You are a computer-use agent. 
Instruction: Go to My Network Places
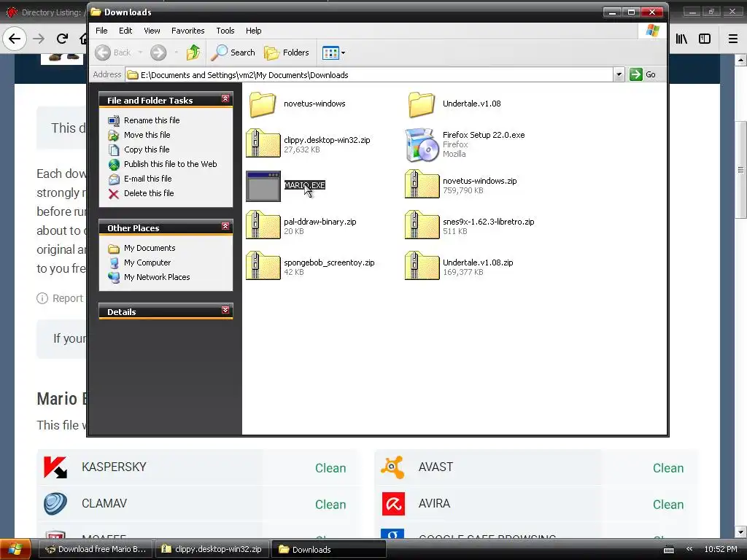pyautogui.click(x=157, y=277)
